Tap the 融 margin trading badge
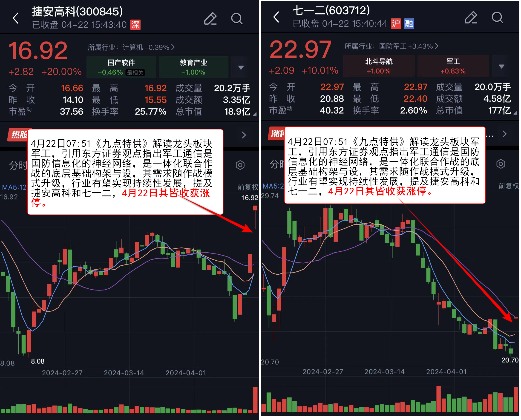This screenshot has height=420, width=521. coord(409,23)
